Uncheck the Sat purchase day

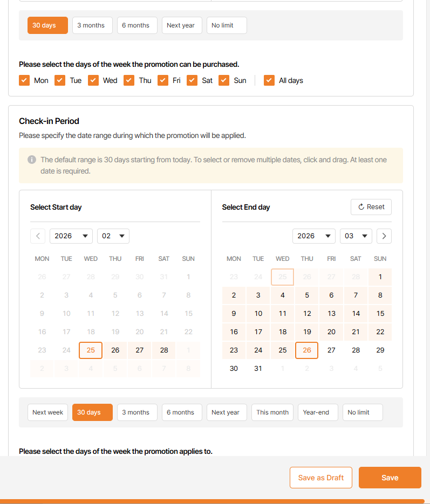(x=193, y=80)
